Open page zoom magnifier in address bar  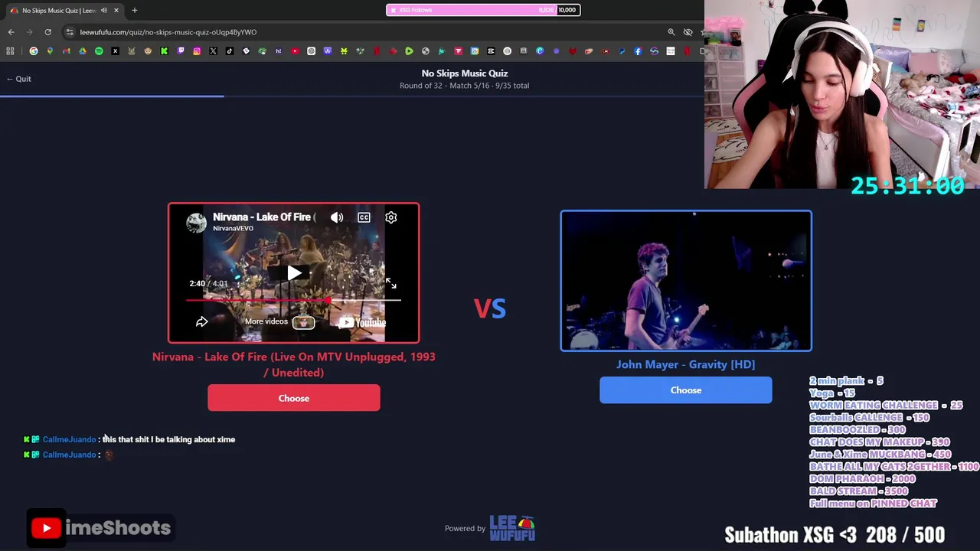tap(671, 32)
